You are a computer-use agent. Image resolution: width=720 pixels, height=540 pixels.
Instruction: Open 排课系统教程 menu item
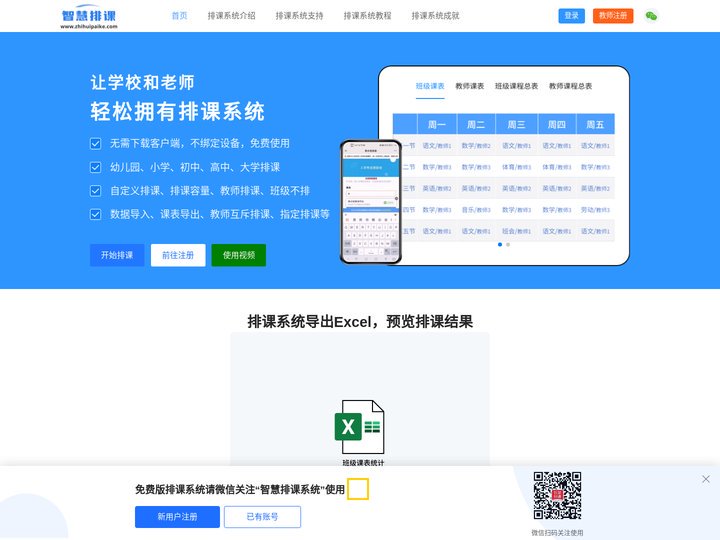tap(367, 16)
